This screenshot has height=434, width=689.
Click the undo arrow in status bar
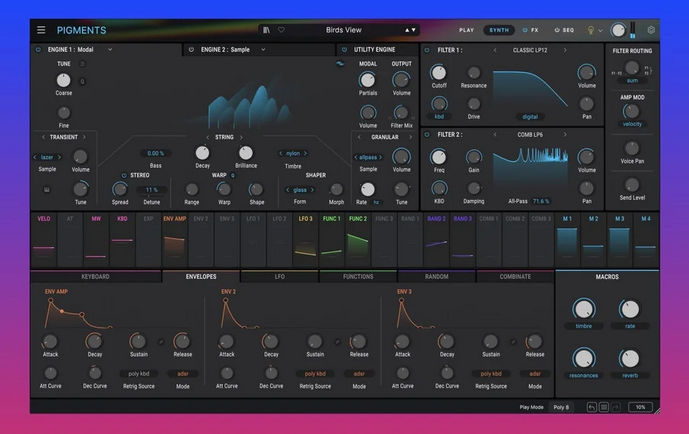(x=591, y=407)
